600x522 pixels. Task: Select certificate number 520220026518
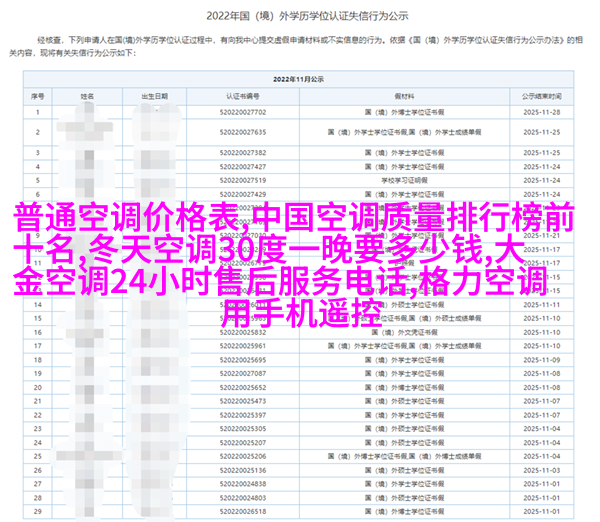tap(243, 511)
